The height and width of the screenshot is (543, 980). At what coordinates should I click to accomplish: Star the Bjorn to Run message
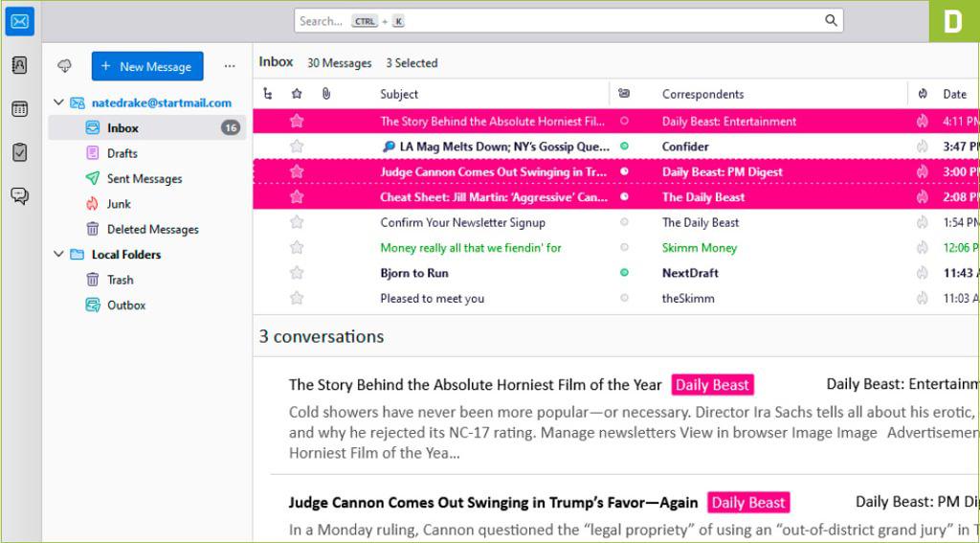pos(297,273)
